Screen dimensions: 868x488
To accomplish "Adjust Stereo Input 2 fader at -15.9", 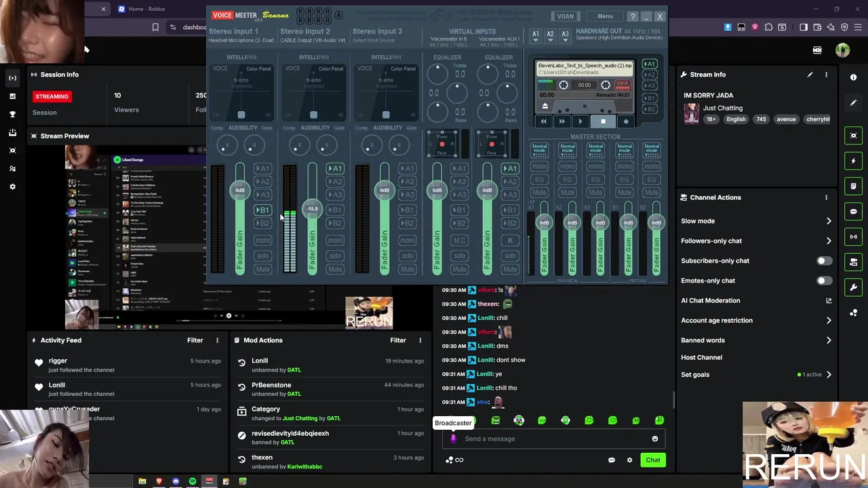I will [x=312, y=209].
